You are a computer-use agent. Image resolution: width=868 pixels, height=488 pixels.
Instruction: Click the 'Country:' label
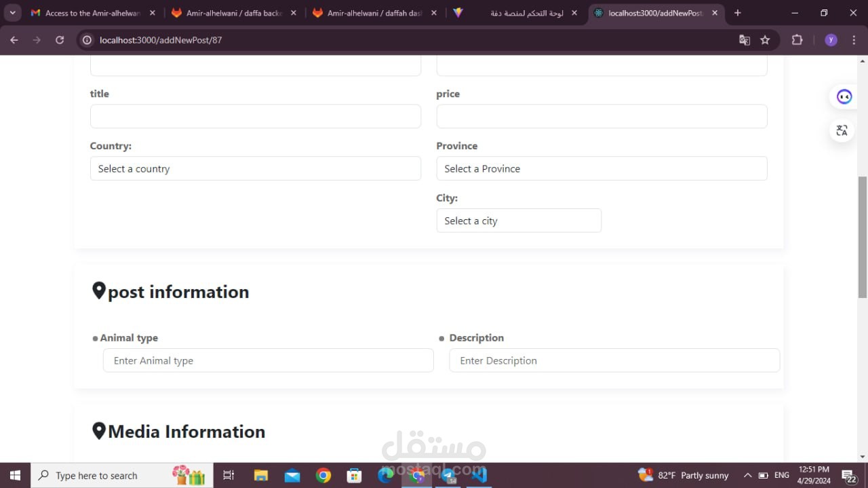point(111,146)
